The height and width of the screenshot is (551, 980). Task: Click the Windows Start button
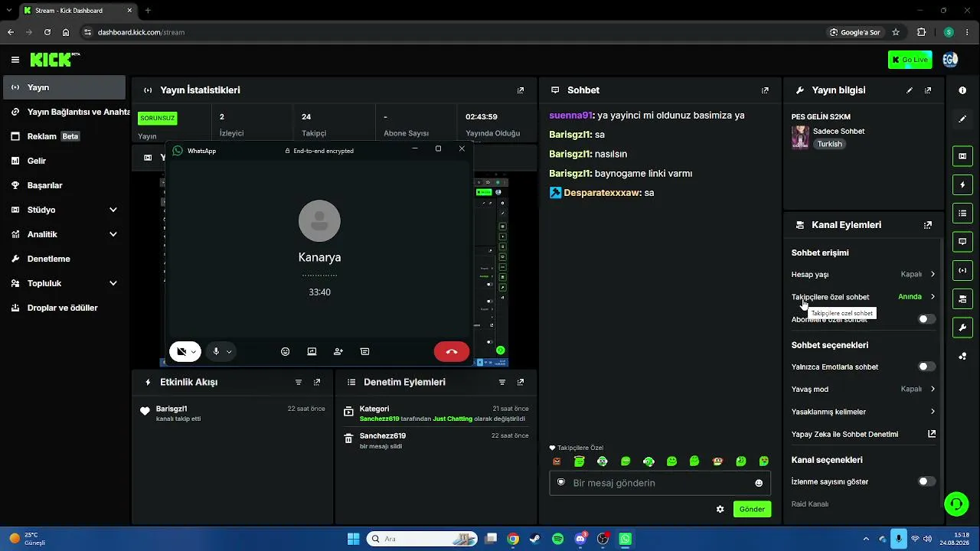(353, 539)
